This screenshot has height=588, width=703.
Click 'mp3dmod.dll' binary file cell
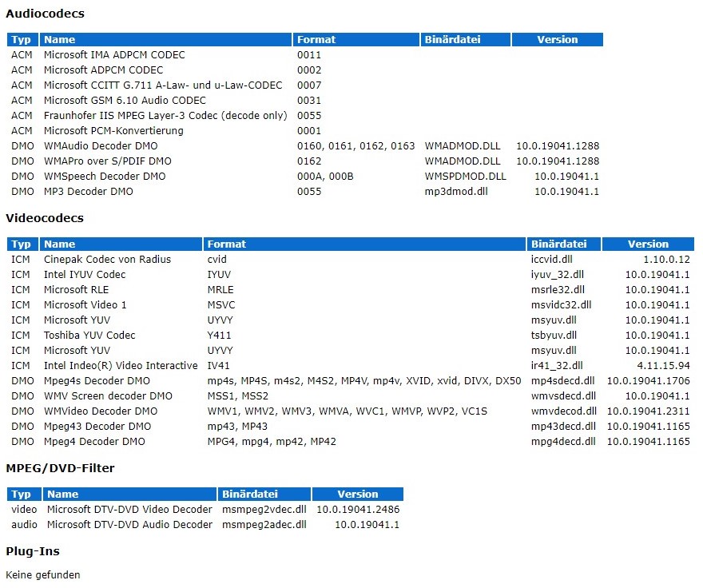coord(456,192)
